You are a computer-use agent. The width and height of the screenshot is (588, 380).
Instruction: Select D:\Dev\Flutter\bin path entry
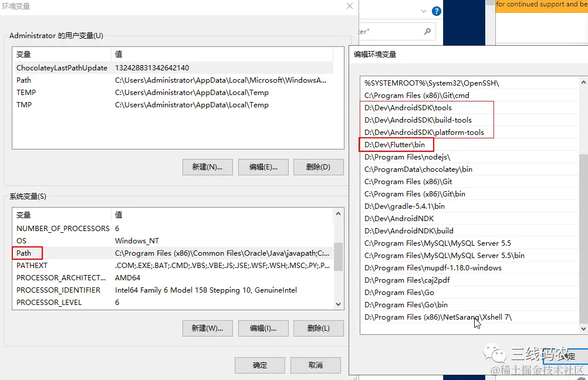pyautogui.click(x=469, y=145)
